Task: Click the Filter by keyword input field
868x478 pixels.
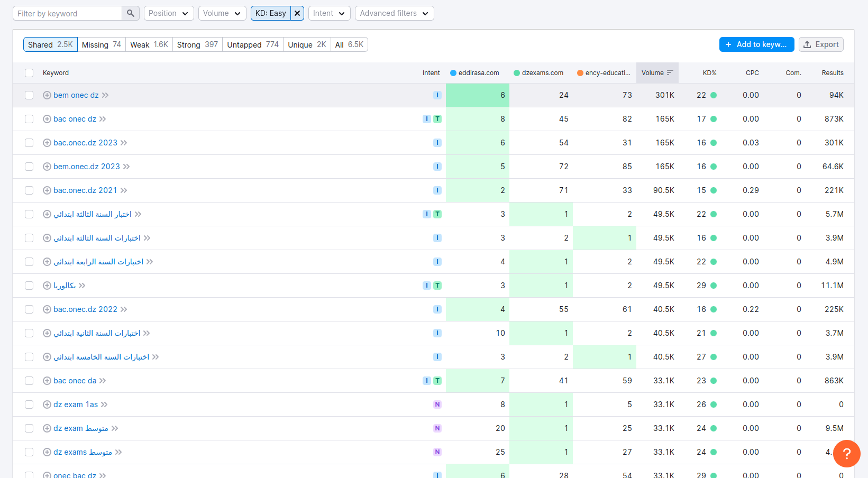Action: tap(68, 13)
